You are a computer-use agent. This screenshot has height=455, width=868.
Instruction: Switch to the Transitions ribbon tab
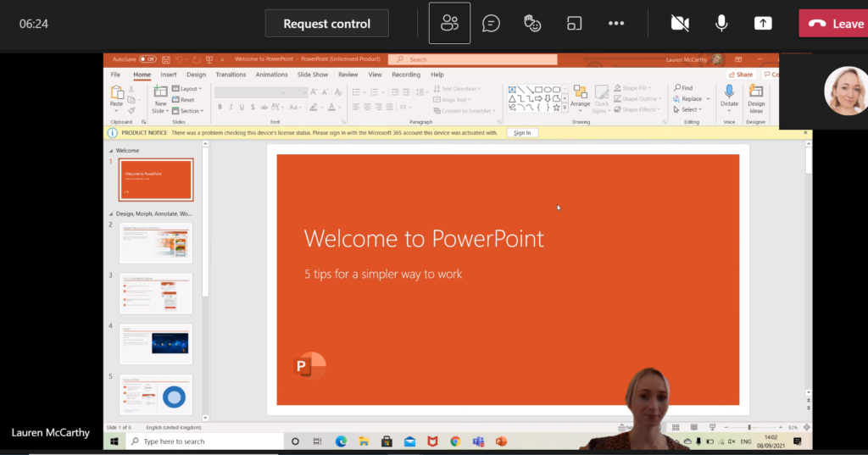(231, 75)
